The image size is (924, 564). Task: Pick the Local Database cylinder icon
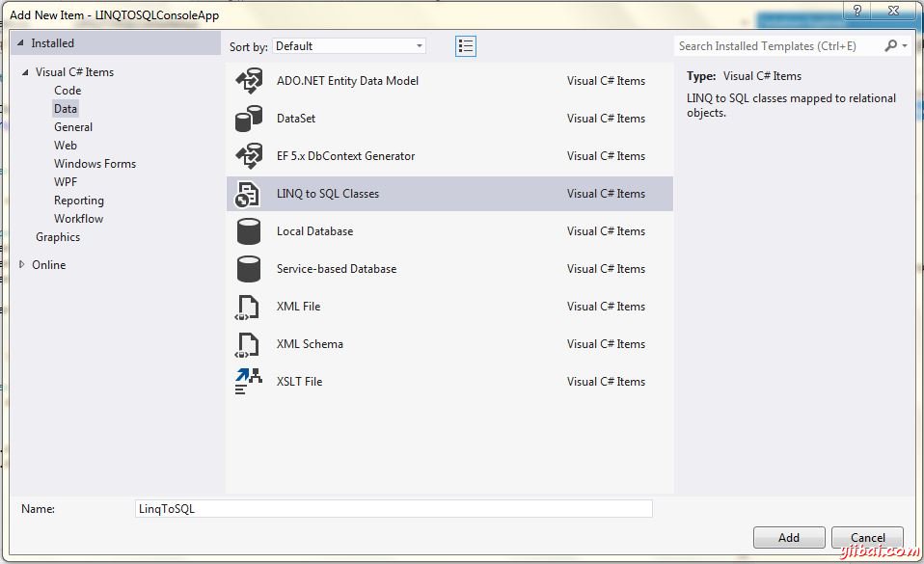[x=249, y=232]
